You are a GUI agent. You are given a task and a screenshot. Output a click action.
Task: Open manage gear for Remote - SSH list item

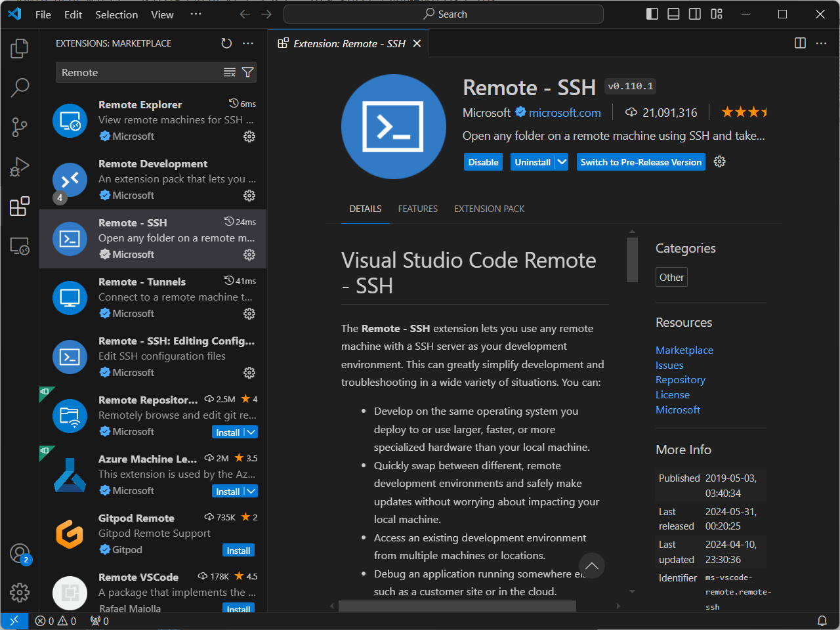(x=249, y=255)
